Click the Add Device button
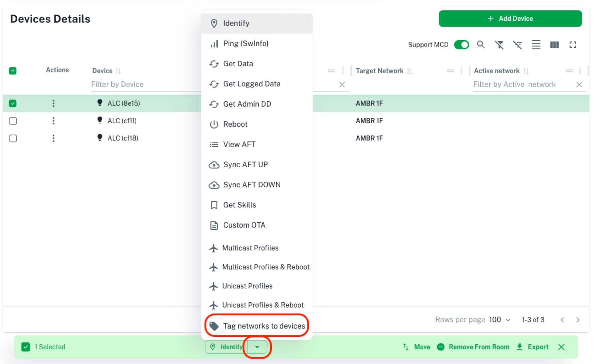The width and height of the screenshot is (593, 364). (x=510, y=18)
